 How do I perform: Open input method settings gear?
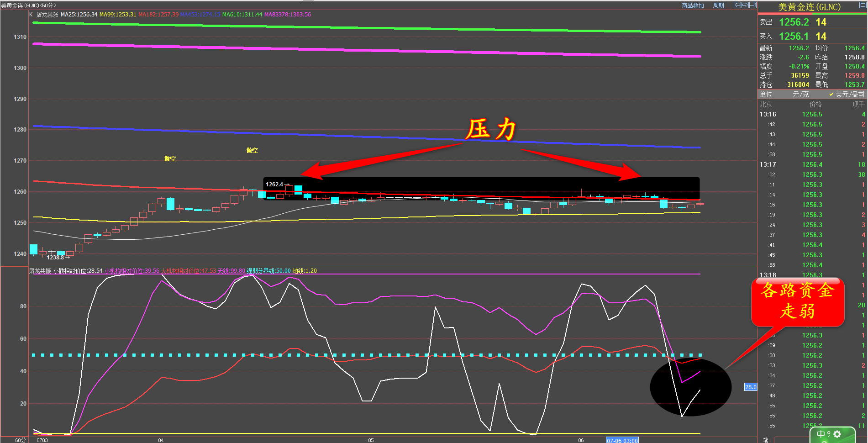[x=837, y=434]
